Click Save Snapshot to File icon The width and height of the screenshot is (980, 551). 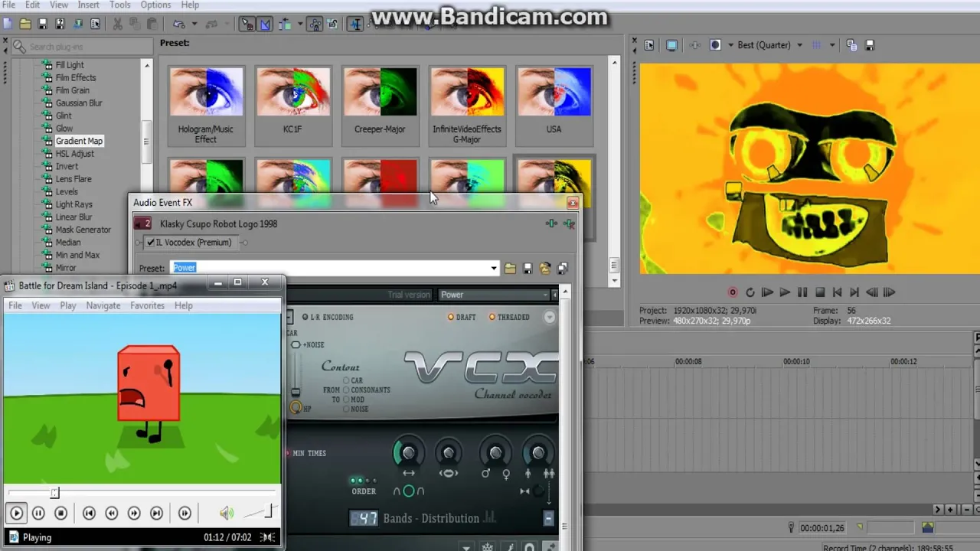pos(869,45)
